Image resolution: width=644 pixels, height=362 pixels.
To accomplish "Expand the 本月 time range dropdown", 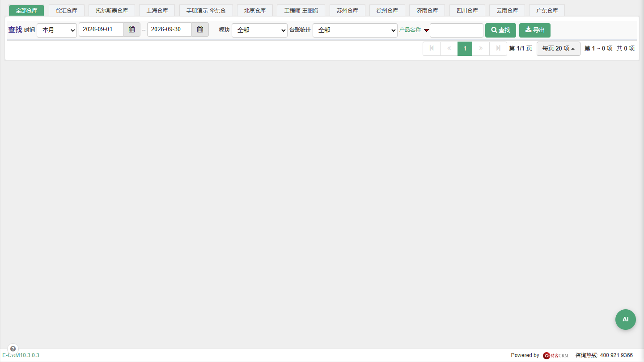I will (57, 30).
